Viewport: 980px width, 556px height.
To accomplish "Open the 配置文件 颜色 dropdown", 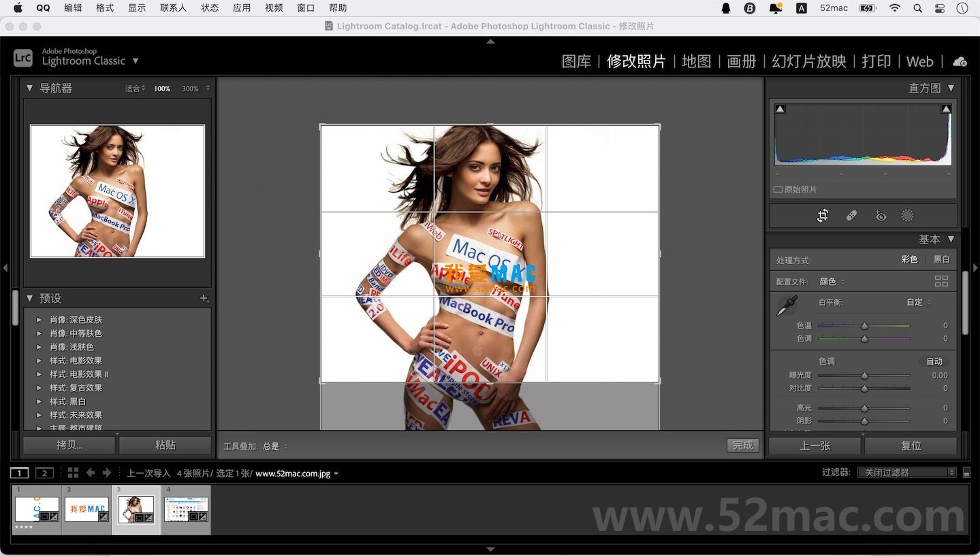I will pyautogui.click(x=832, y=282).
